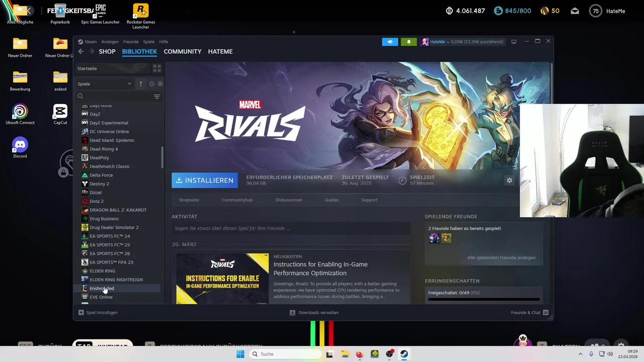The width and height of the screenshot is (644, 362).
Task: Select Destiny 2 in the library list
Action: click(99, 184)
